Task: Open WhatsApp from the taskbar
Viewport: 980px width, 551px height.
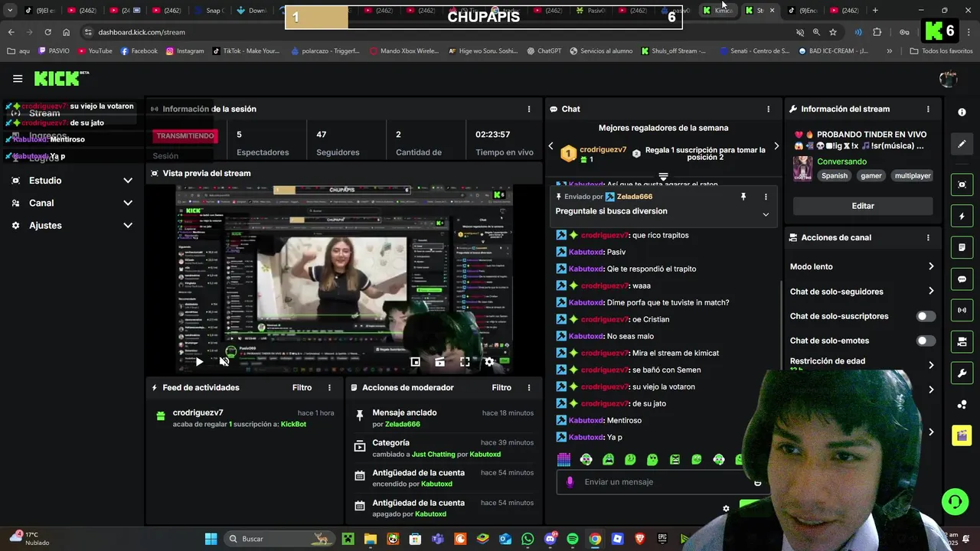Action: point(528,539)
